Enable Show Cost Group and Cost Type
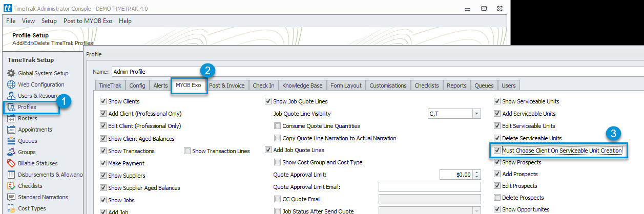 (x=277, y=162)
